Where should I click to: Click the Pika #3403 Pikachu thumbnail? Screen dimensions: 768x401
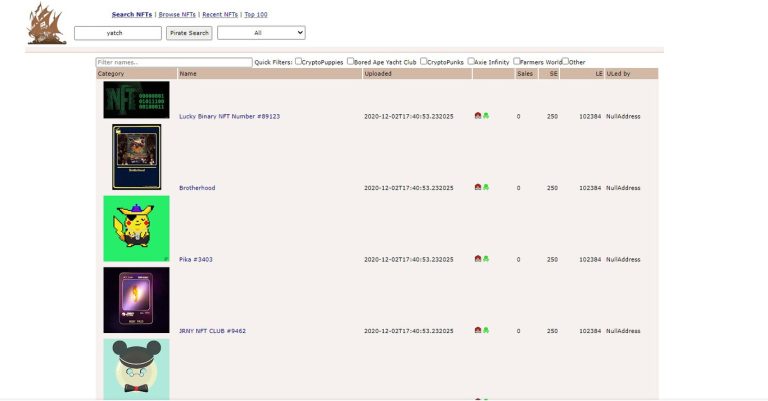click(136, 229)
